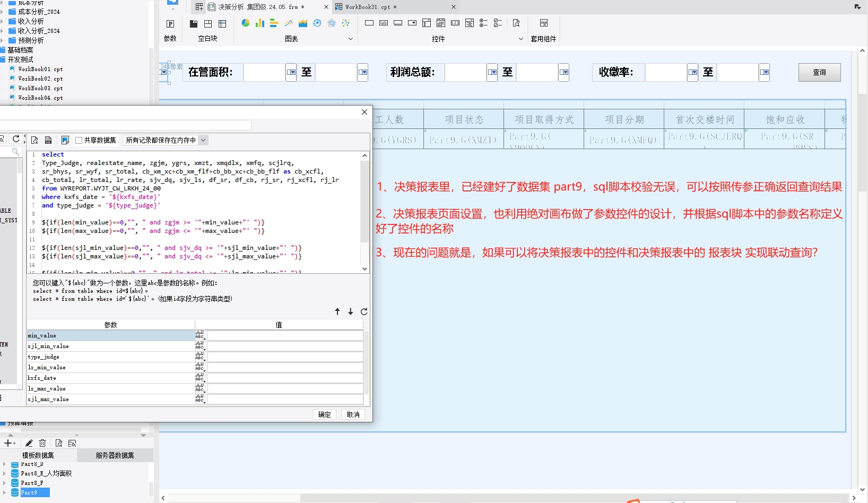Close the dataset dialog with the X
The width and height of the screenshot is (868, 503).
click(x=364, y=112)
